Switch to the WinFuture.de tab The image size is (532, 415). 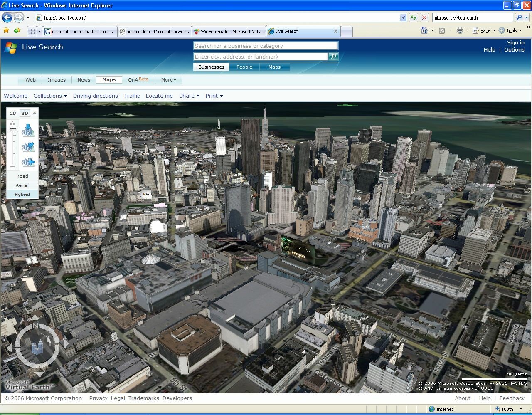click(229, 31)
